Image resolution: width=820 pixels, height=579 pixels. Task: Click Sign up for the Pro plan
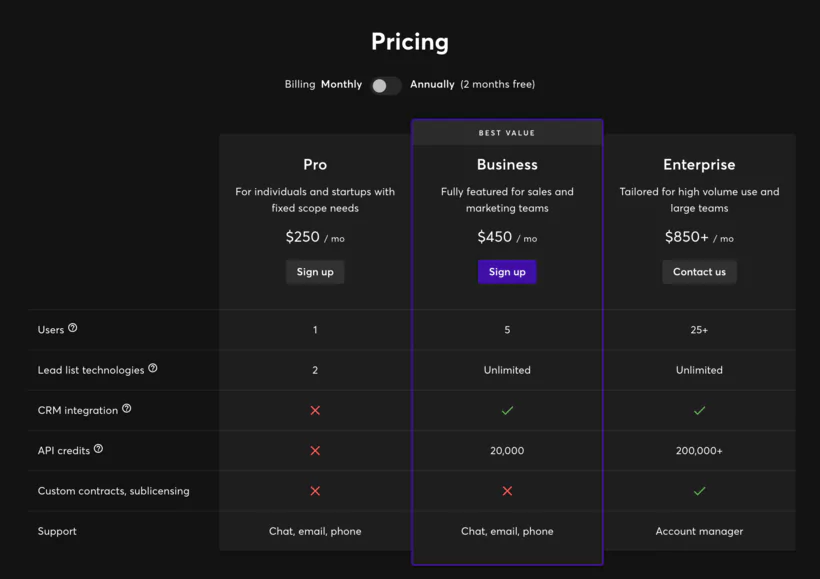pos(315,271)
